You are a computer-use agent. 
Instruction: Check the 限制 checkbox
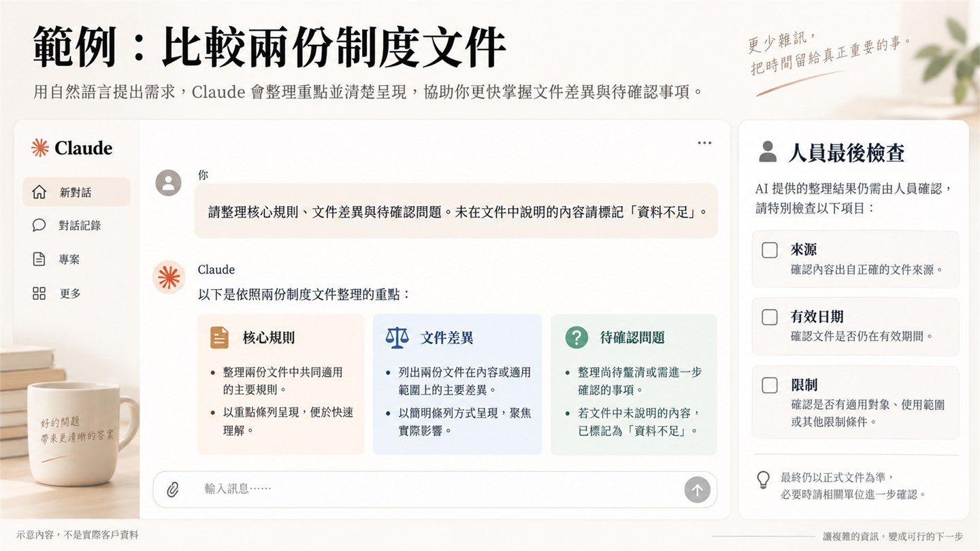coord(770,386)
